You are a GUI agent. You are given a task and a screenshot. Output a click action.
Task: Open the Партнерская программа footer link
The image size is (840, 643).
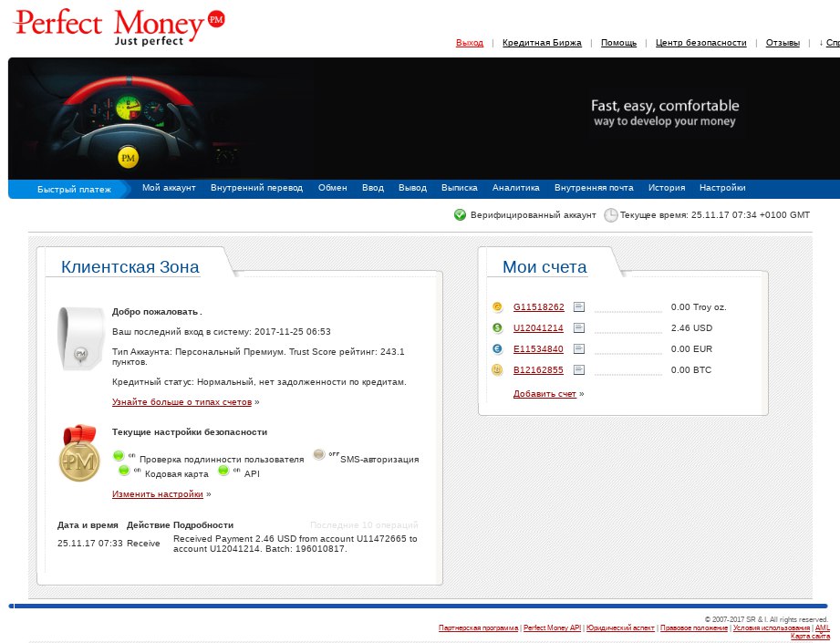point(479,627)
